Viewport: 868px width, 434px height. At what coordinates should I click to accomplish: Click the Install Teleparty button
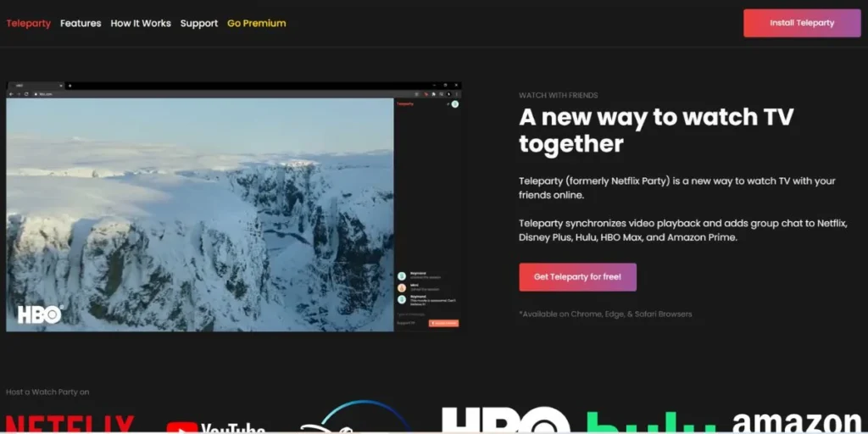pos(802,23)
